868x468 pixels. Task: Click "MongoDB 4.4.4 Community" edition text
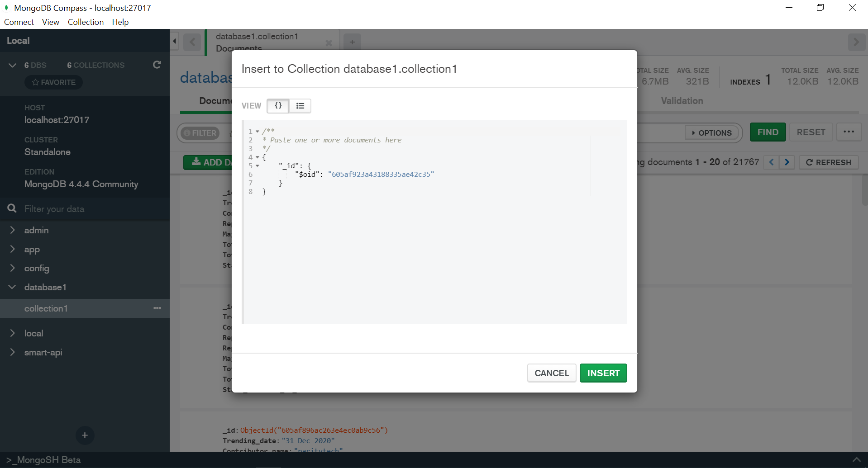tap(81, 184)
